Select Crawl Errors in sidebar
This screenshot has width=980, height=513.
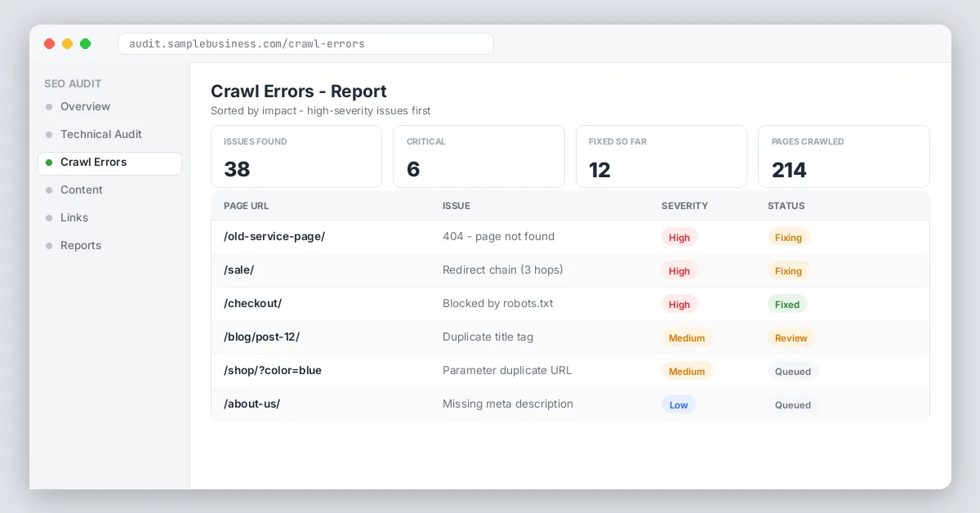[x=109, y=163]
